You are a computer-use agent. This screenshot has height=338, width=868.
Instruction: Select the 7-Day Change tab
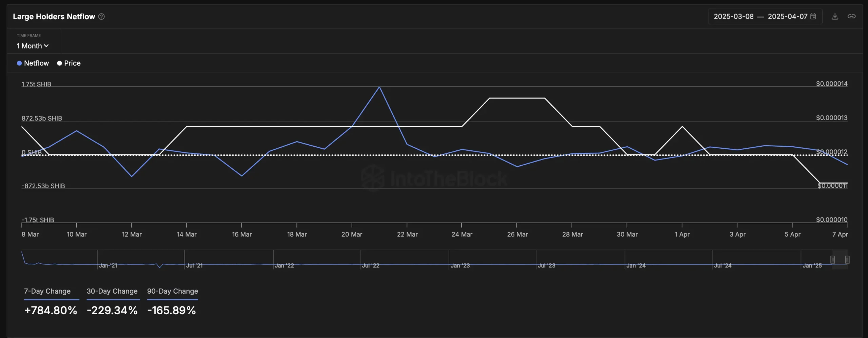tap(47, 291)
